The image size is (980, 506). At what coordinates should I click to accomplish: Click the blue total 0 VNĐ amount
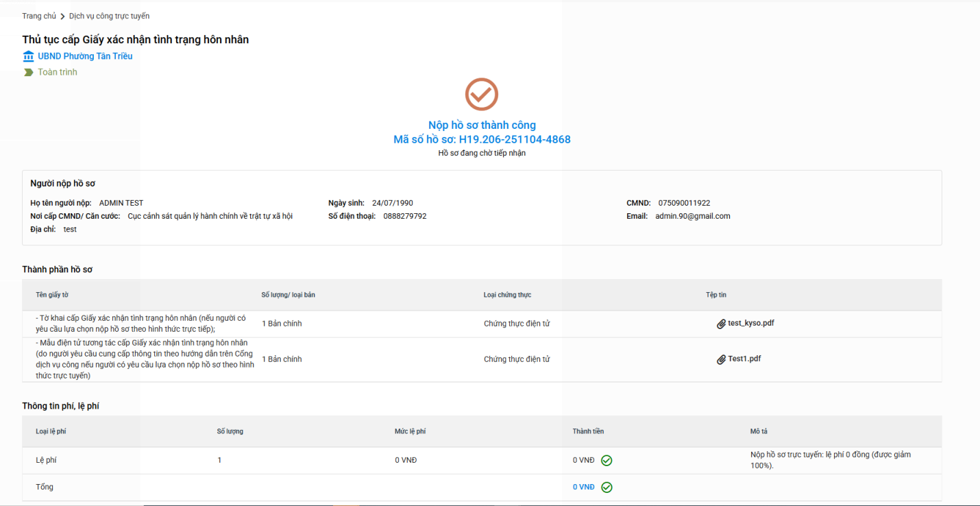(x=584, y=487)
